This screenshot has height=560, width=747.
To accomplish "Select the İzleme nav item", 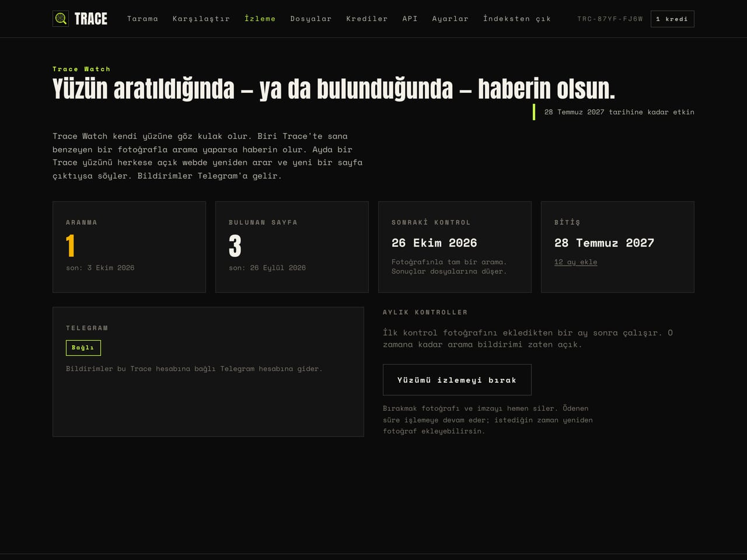I will (x=260, y=19).
